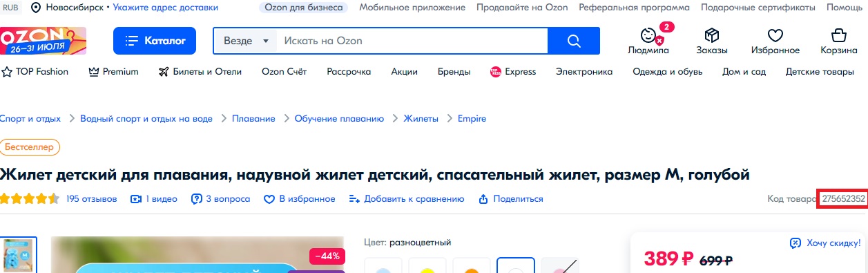Viewport: 868px width, 273px height.
Task: Expand the Везде search scope dropdown
Action: tap(245, 41)
